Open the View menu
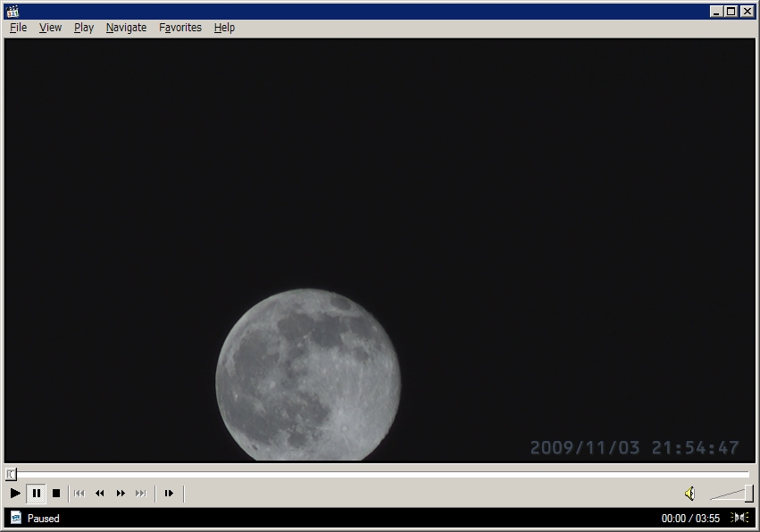The height and width of the screenshot is (532, 760). click(x=51, y=28)
